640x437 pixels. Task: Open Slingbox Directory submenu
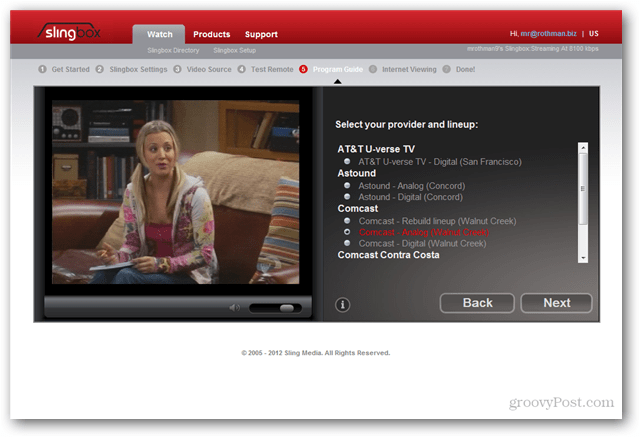(173, 50)
